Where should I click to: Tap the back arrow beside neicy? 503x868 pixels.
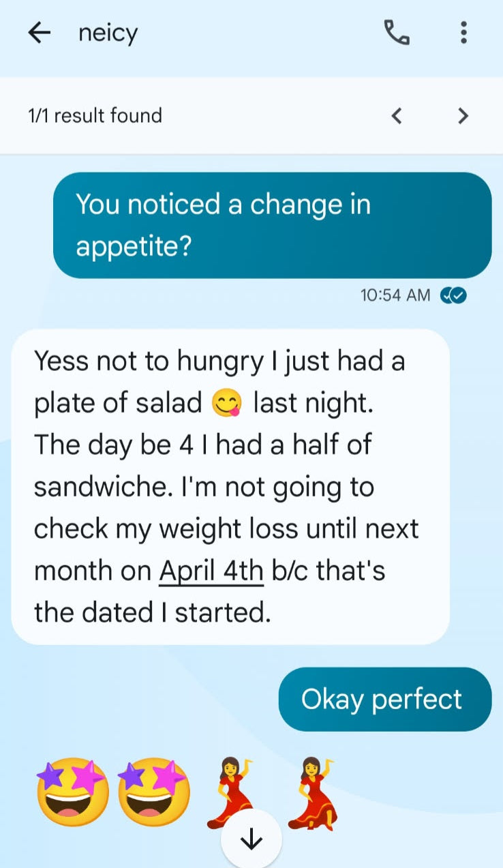pyautogui.click(x=40, y=33)
